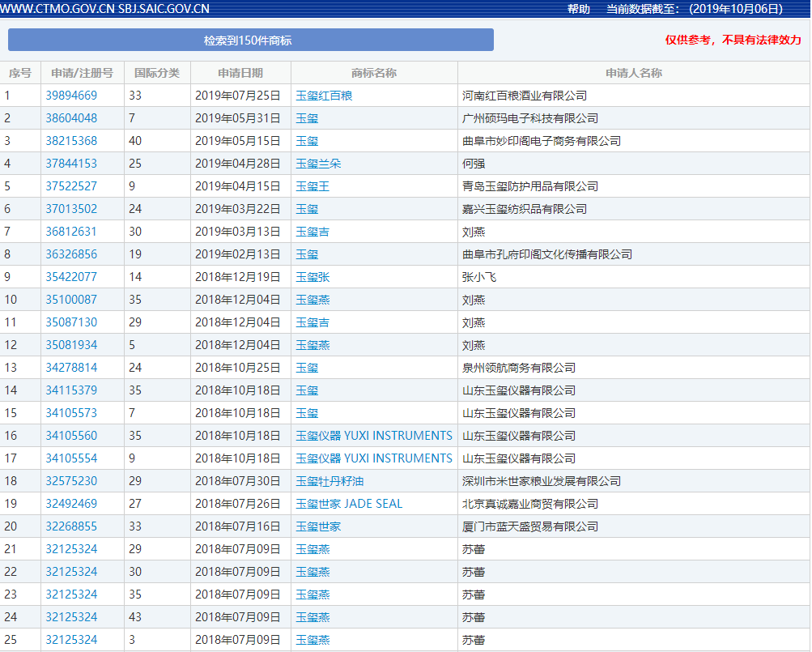Open registration number 34115379
Screen dimensions: 812x652
pos(71,390)
